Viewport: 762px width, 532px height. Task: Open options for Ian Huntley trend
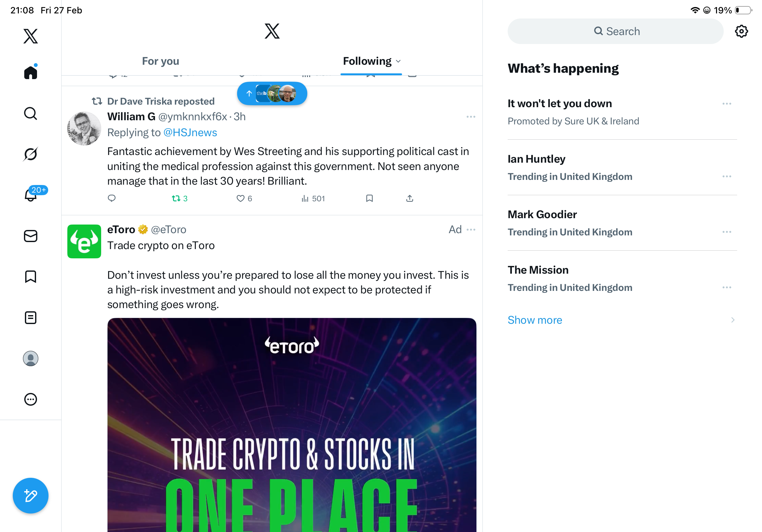point(727,176)
